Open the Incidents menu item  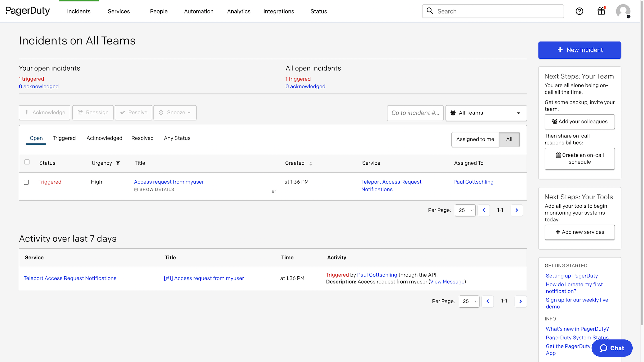click(x=79, y=11)
